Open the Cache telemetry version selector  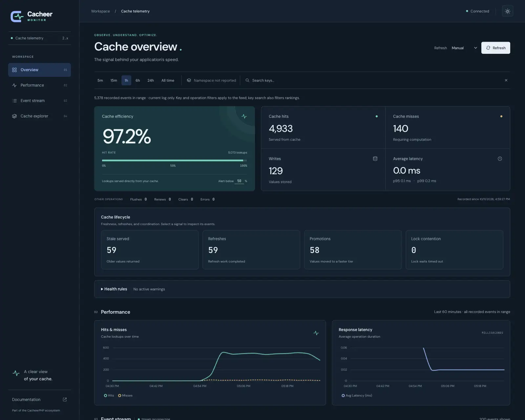point(39,38)
